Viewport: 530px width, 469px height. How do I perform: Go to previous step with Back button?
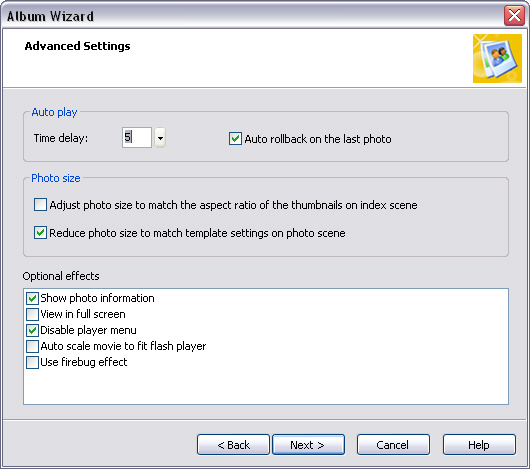tap(233, 445)
